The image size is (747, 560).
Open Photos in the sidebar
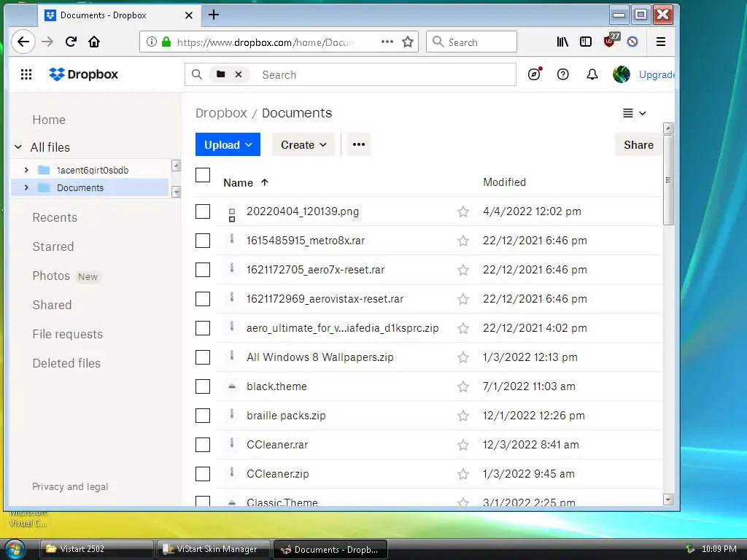[51, 276]
